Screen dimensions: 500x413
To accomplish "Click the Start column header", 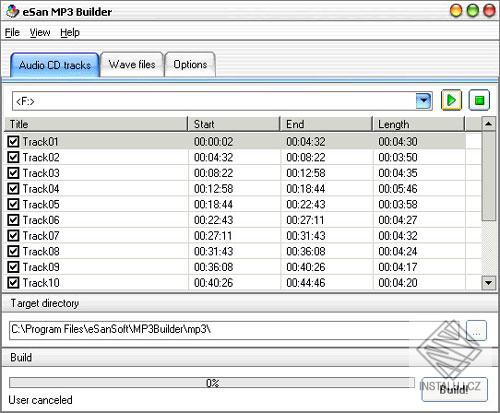I will 234,124.
